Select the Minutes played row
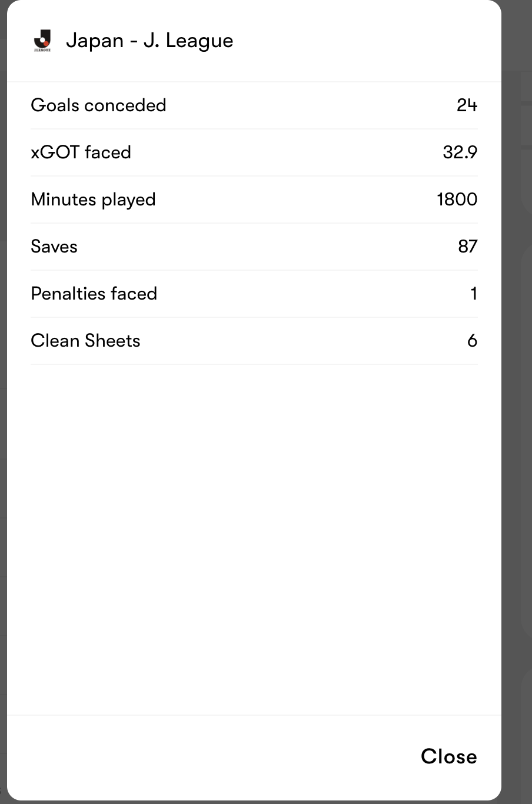 point(254,200)
